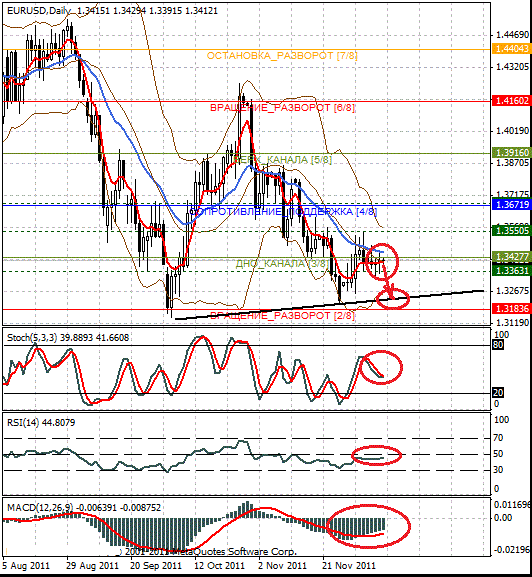
Task: Click the red 1.41602 price tag
Action: (x=512, y=100)
